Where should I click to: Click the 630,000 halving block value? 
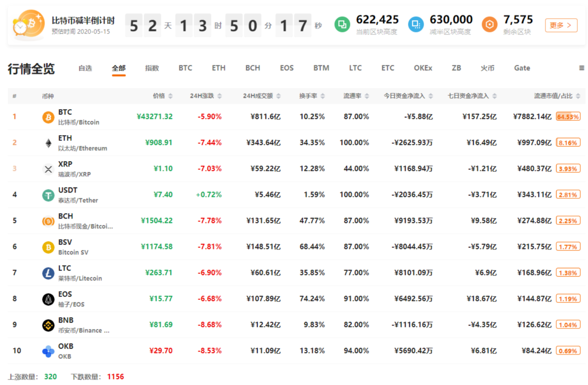click(451, 20)
